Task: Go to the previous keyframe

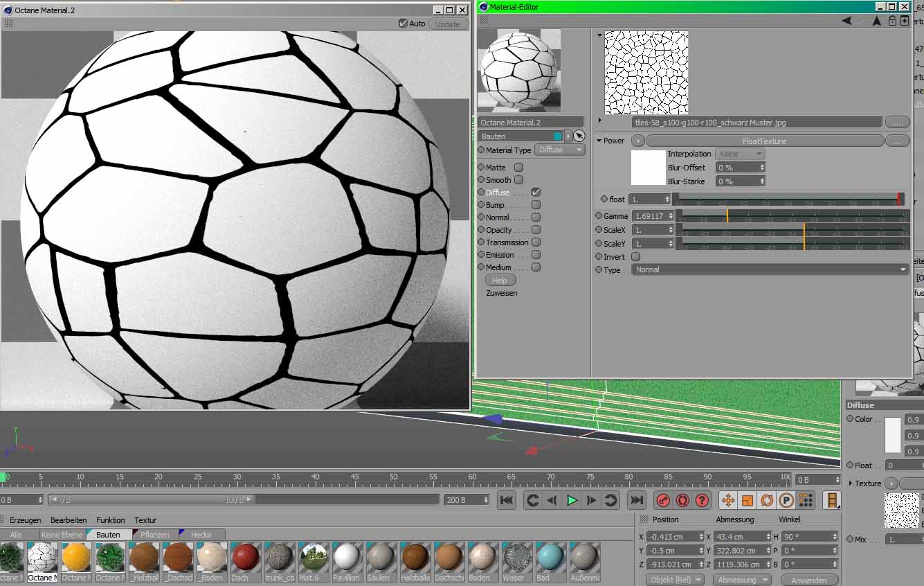Action: pyautogui.click(x=532, y=500)
